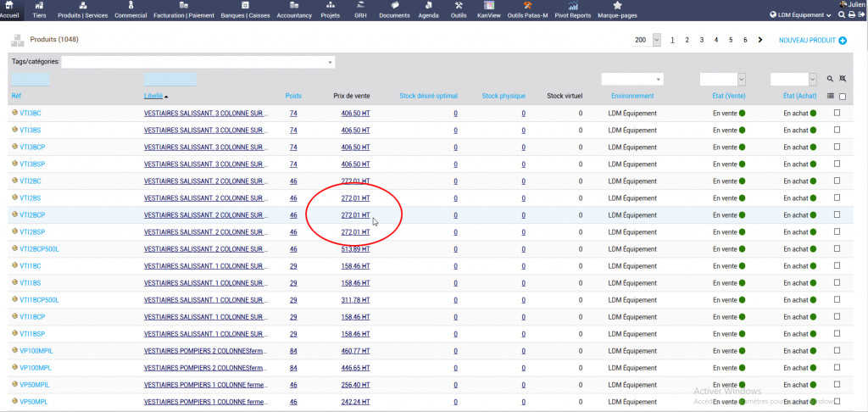This screenshot has width=868, height=412.
Task: Select checkbox for product VTI28CP
Action: click(x=837, y=214)
